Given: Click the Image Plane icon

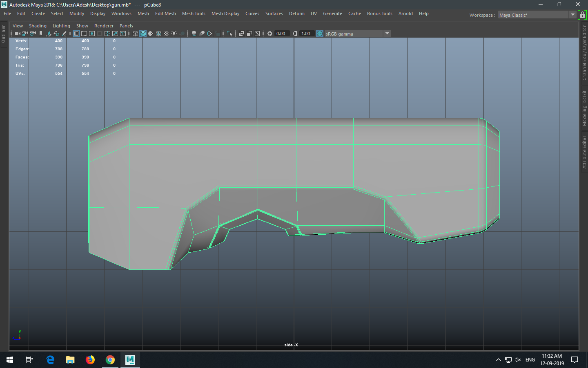Looking at the screenshot, I should [x=48, y=34].
